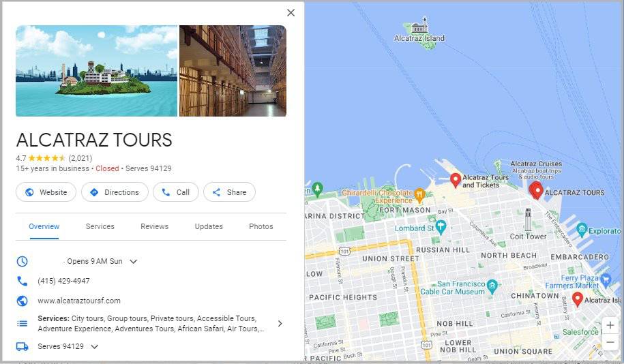The width and height of the screenshot is (624, 364).
Task: Open the Reviews tab
Action: tap(154, 226)
